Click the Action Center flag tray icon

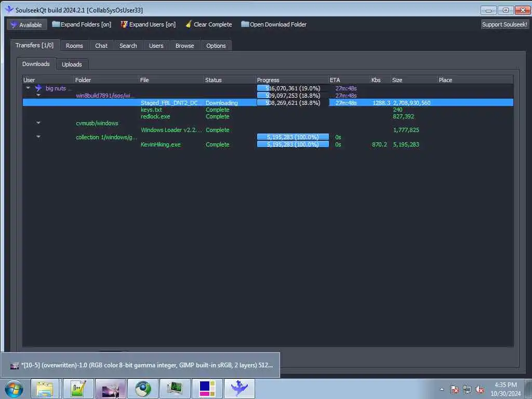coord(454,389)
